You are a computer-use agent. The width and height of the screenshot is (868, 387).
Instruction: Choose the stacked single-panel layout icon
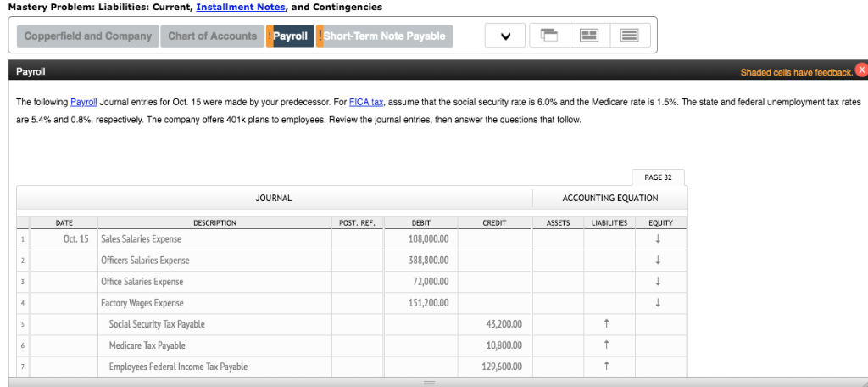point(628,36)
